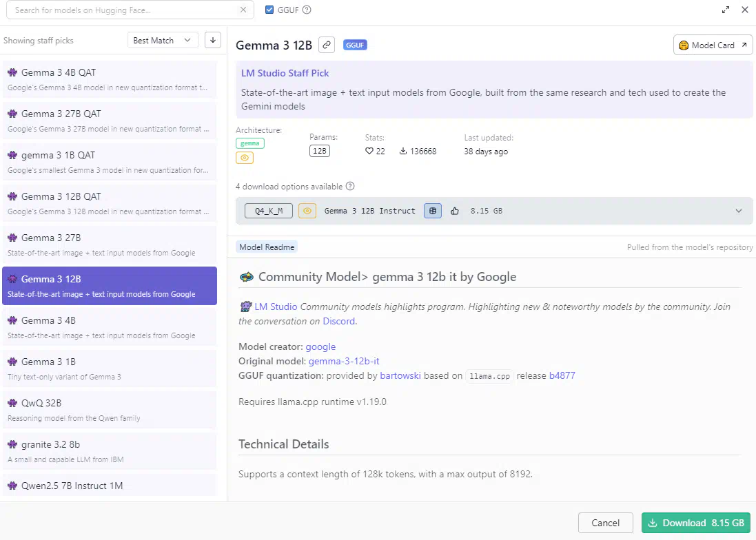Open the b4877 release link
The height and width of the screenshot is (540, 756).
pyautogui.click(x=562, y=375)
